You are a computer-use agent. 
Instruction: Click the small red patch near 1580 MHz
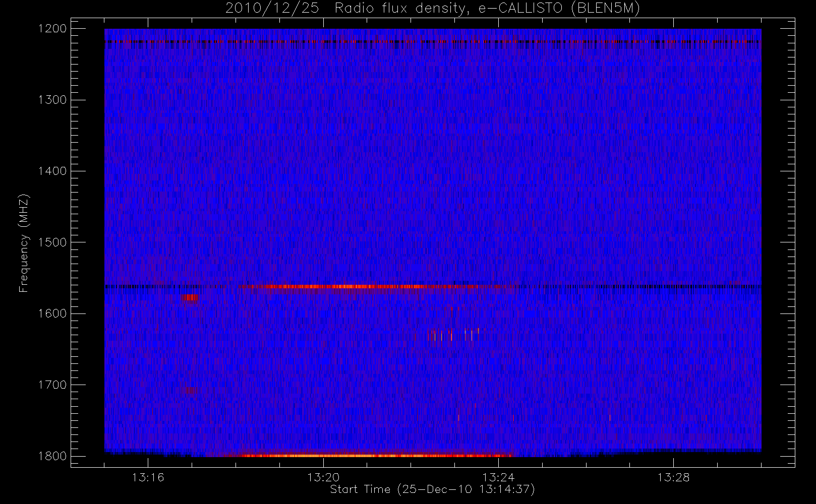coord(190,297)
